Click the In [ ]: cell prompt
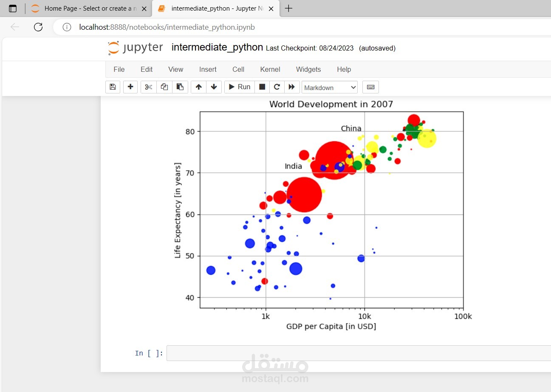Viewport: 551px width, 392px height. point(149,353)
